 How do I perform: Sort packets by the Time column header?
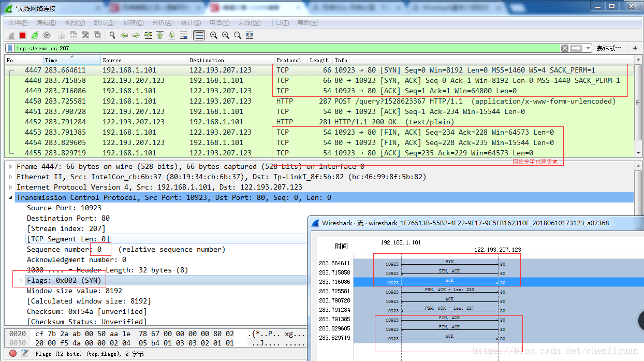coord(71,60)
